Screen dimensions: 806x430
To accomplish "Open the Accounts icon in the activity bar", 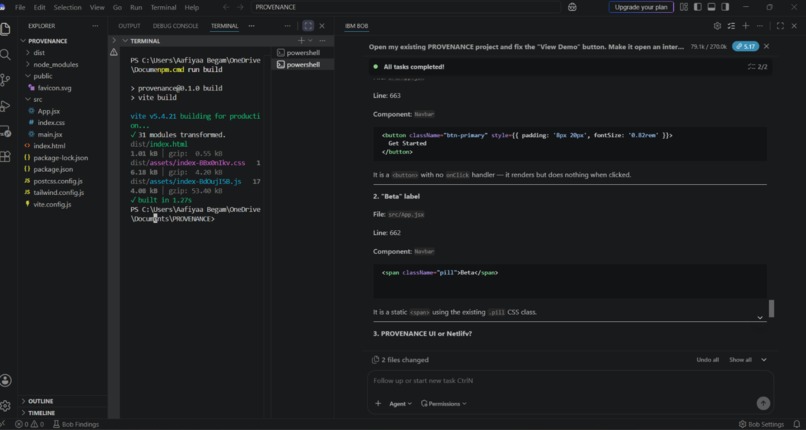I will [5, 381].
